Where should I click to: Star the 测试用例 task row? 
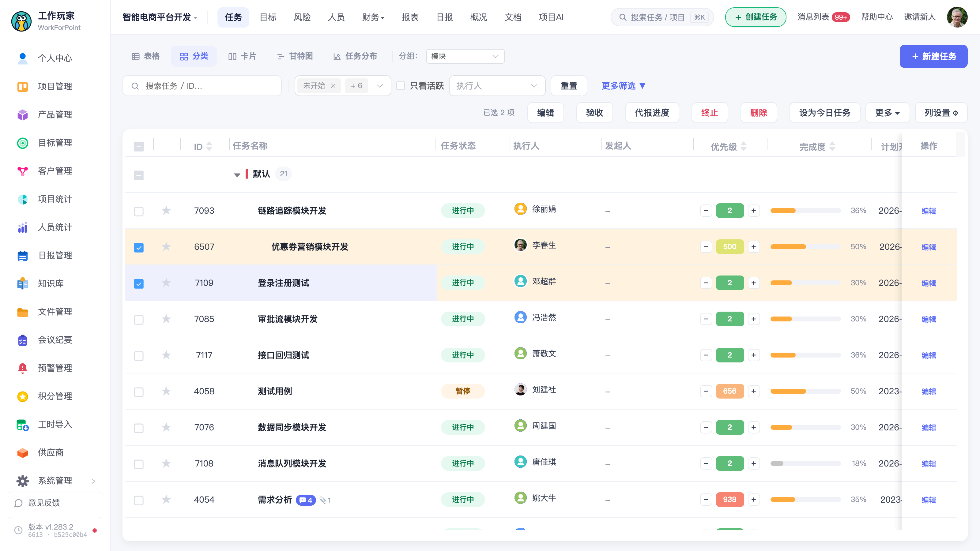[x=166, y=391]
